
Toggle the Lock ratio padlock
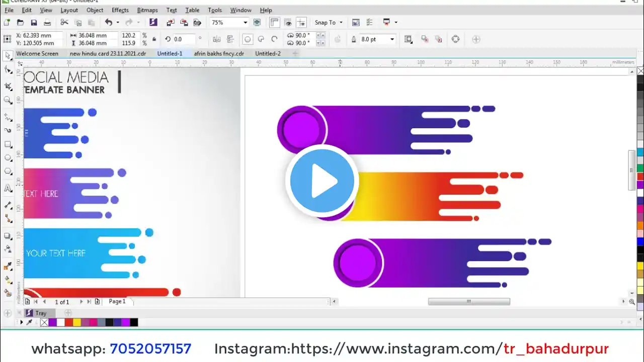tap(154, 39)
